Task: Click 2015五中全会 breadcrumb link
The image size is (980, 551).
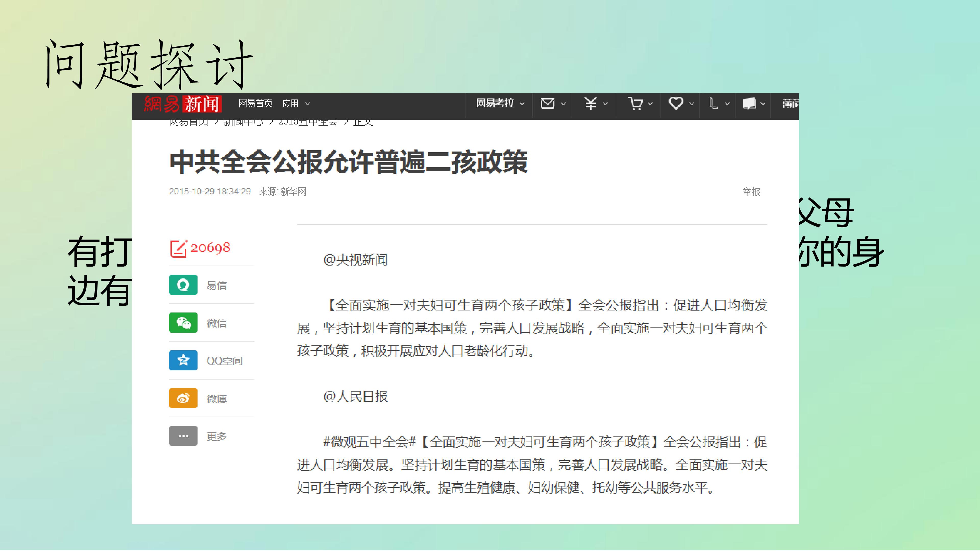Action: pyautogui.click(x=308, y=123)
